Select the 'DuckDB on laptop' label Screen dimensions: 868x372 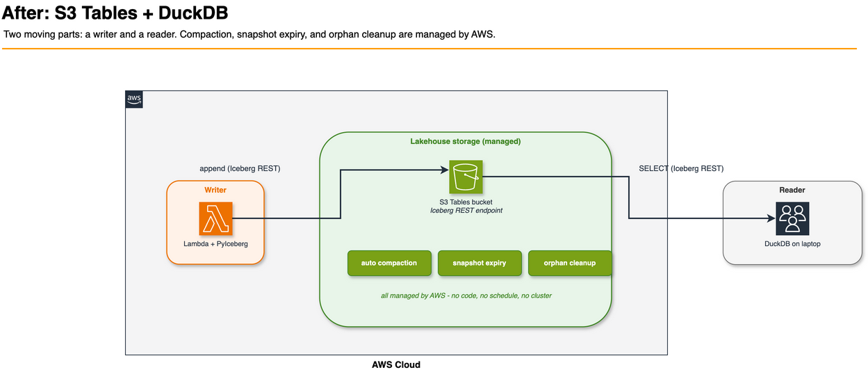tap(792, 243)
